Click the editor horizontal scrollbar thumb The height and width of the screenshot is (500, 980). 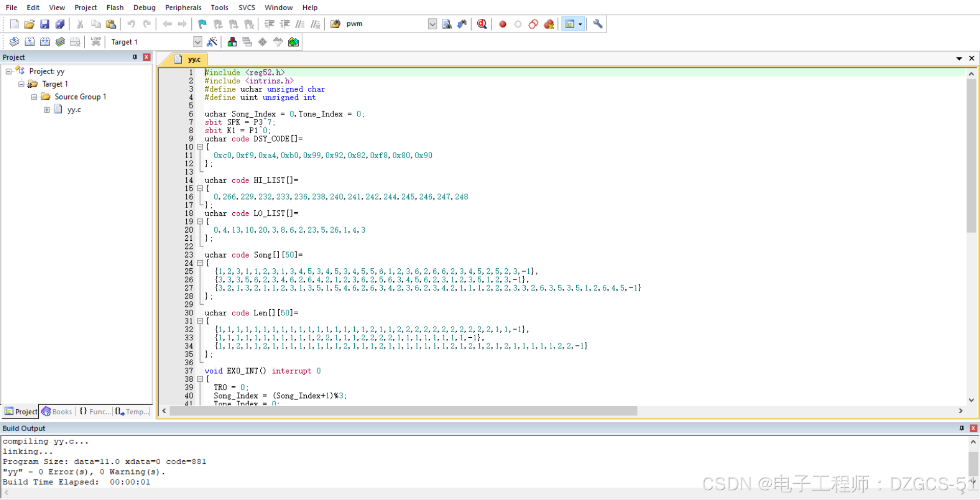(403, 411)
